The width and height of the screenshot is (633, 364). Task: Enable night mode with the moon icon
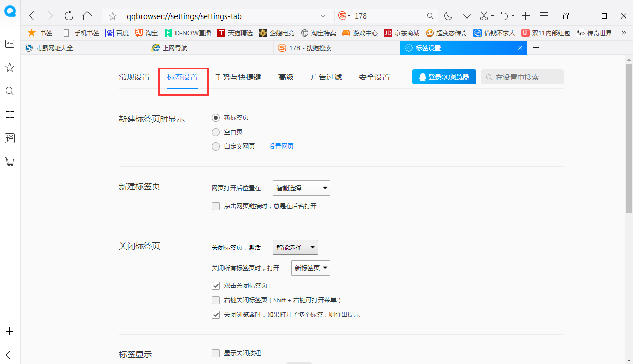pyautogui.click(x=449, y=16)
